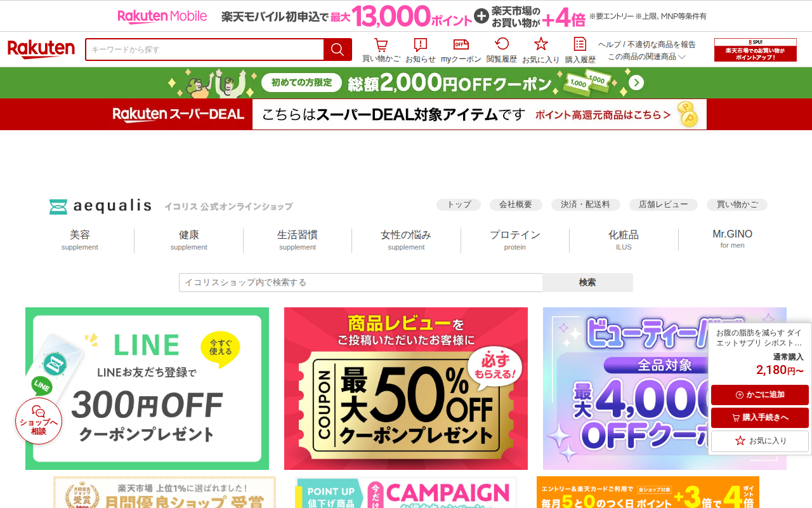The height and width of the screenshot is (508, 812).
Task: Click the かごに追加 add-to-cart button
Action: click(x=760, y=395)
